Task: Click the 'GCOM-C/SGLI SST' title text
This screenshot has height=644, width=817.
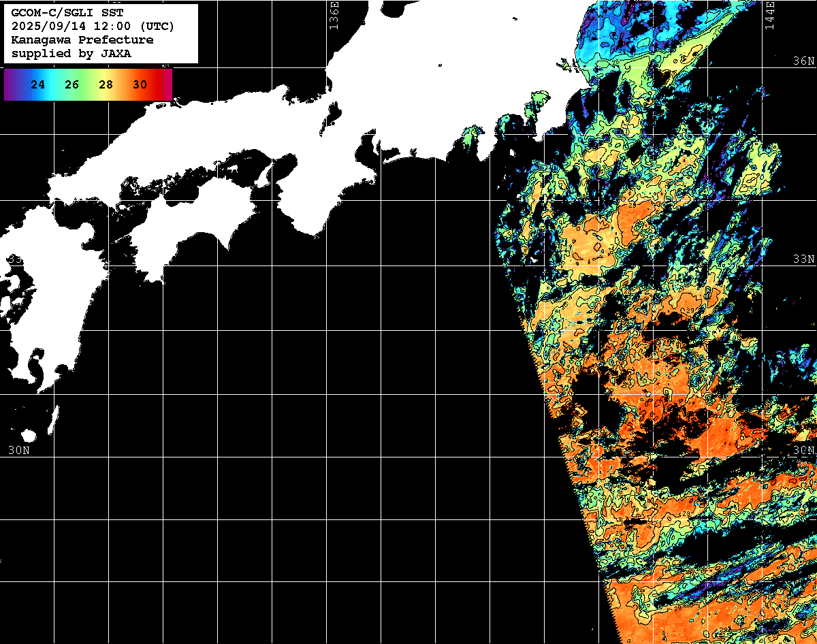Action: pyautogui.click(x=67, y=13)
